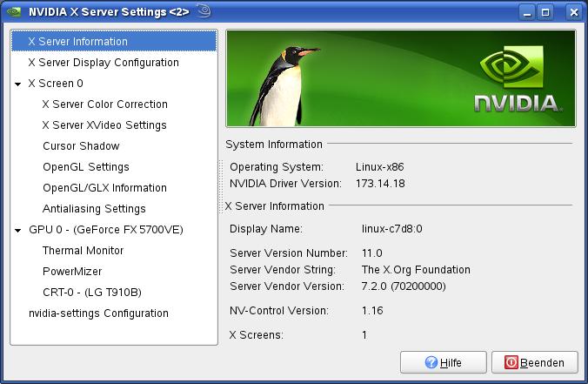Screen dimensions: 588x384
Task: Click the pane divider handle beside the tree
Action: (221, 186)
